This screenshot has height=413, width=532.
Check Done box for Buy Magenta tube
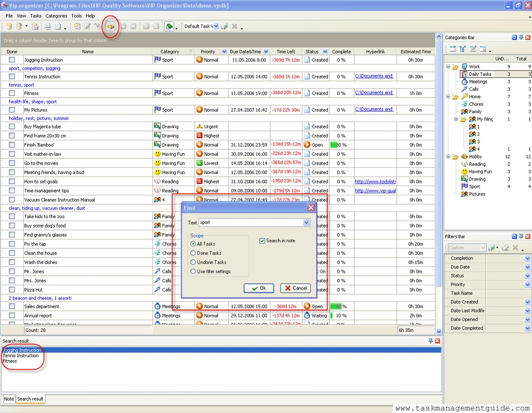coord(12,126)
